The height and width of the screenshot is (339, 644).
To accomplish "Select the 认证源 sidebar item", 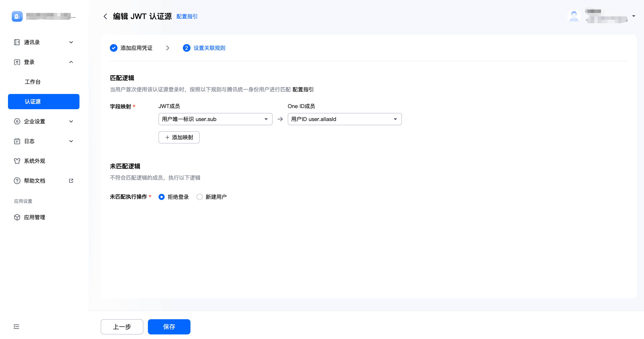I will (x=44, y=102).
